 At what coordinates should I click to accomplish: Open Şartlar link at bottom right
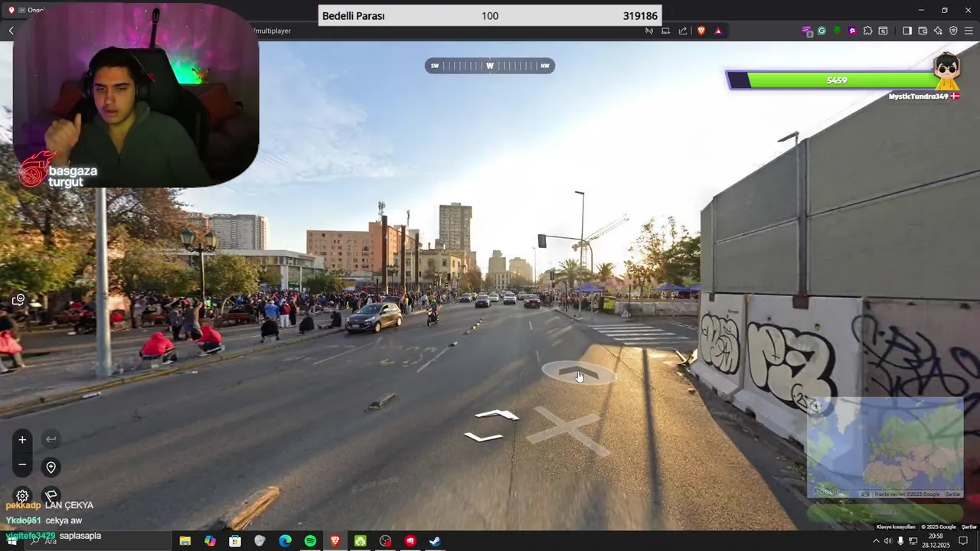pyautogui.click(x=969, y=527)
